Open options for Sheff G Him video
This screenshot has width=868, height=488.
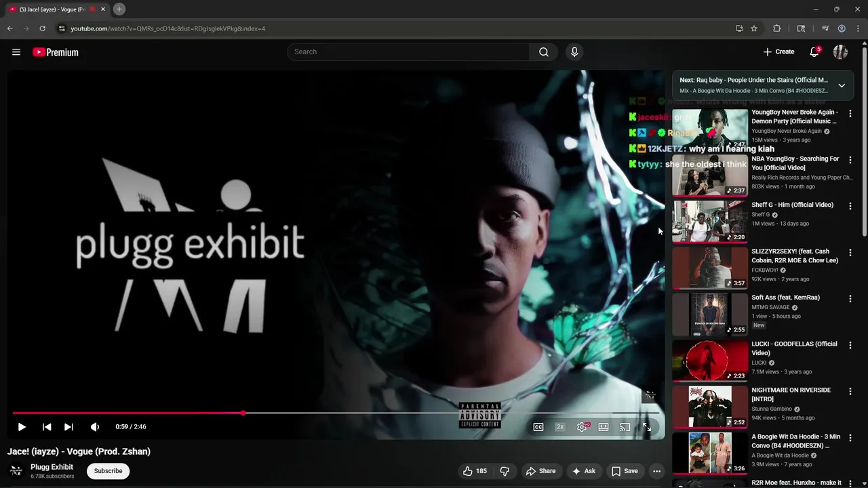click(x=850, y=206)
